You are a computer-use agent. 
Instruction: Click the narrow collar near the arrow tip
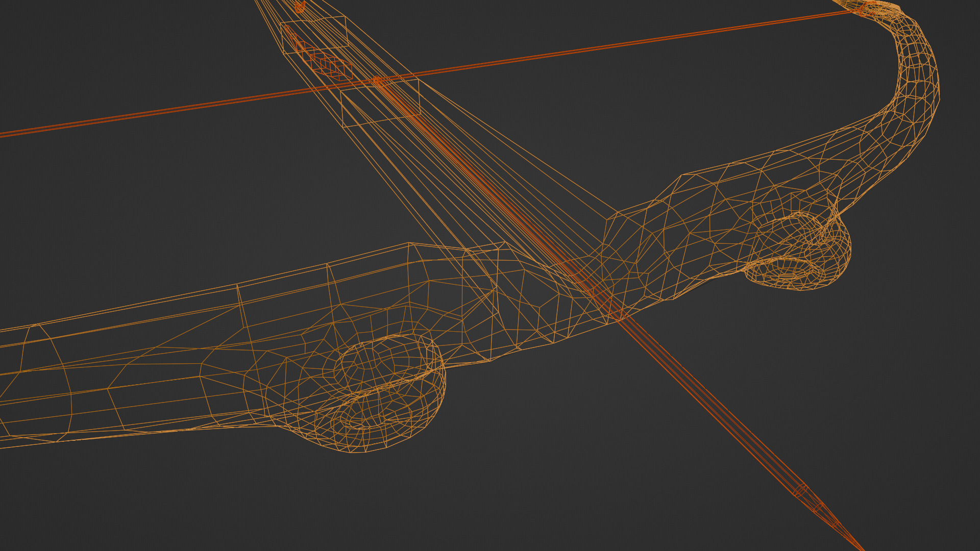click(801, 490)
